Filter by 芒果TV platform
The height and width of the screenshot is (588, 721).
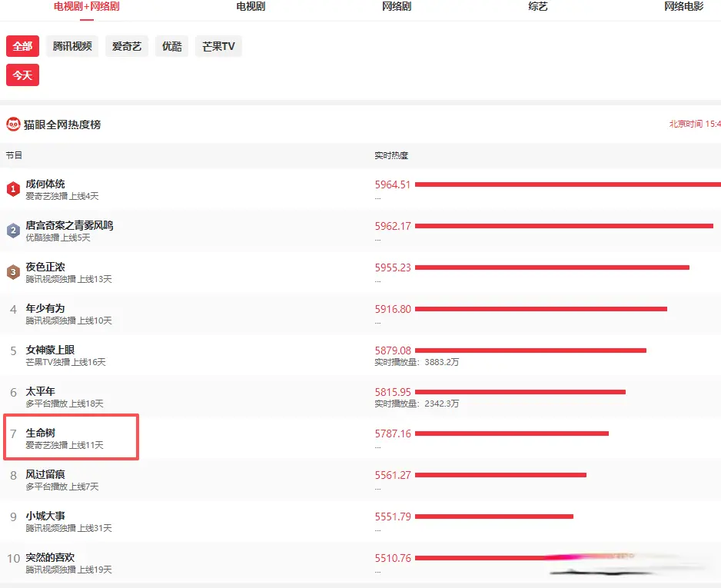[218, 46]
